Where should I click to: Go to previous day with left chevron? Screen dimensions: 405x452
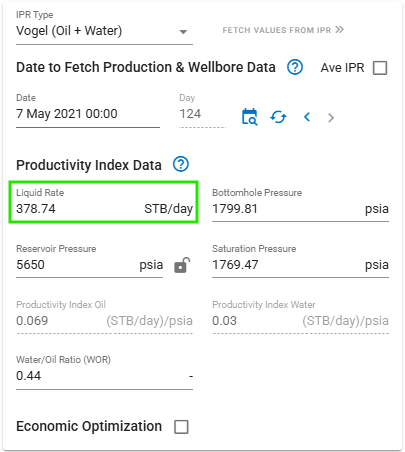[x=307, y=117]
